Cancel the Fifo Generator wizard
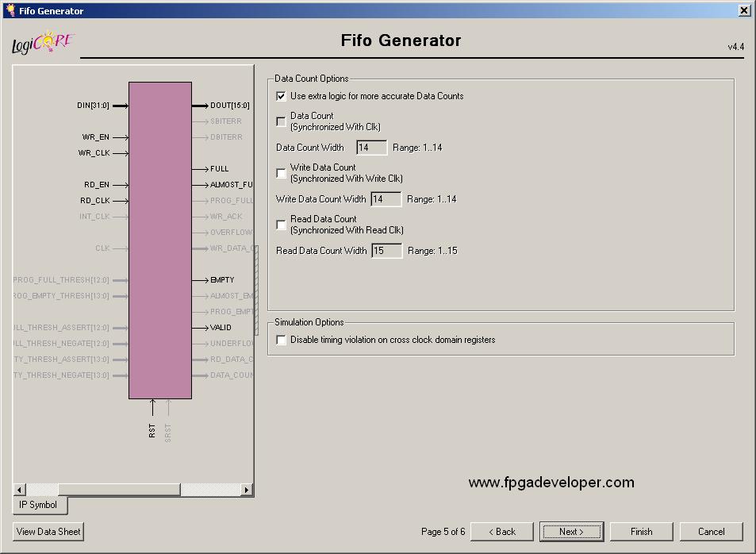The width and height of the screenshot is (756, 554). 711,531
